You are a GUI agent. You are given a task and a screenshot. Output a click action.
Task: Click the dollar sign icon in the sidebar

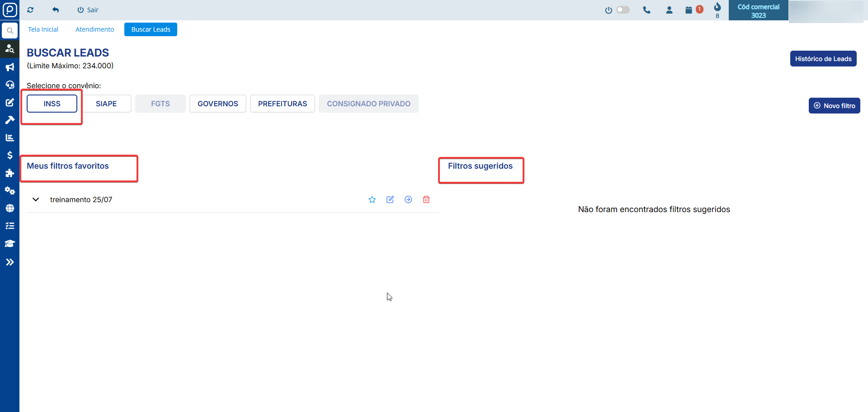coord(9,156)
